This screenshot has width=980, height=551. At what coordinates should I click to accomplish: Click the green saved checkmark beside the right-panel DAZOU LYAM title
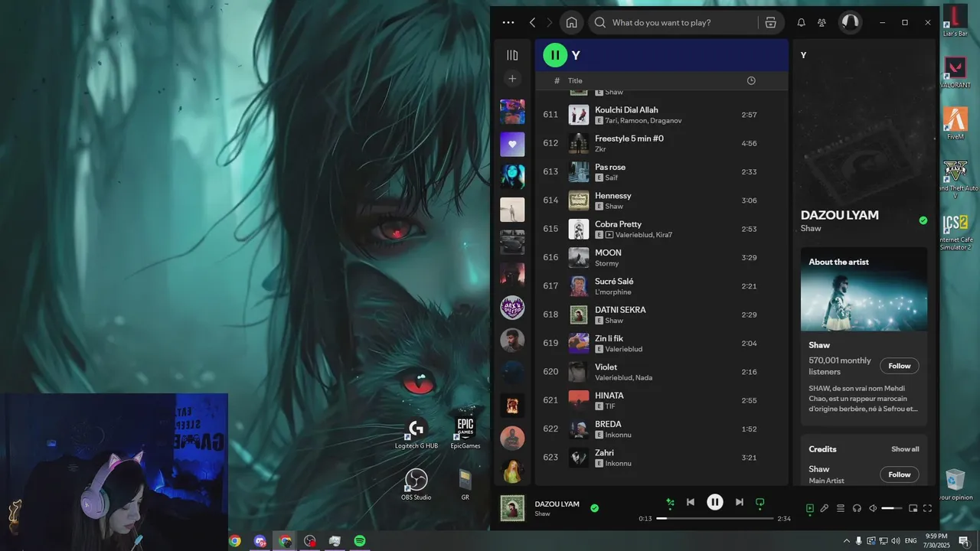click(923, 220)
